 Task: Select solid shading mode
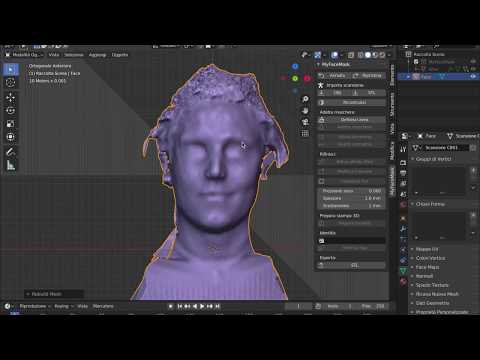point(368,55)
